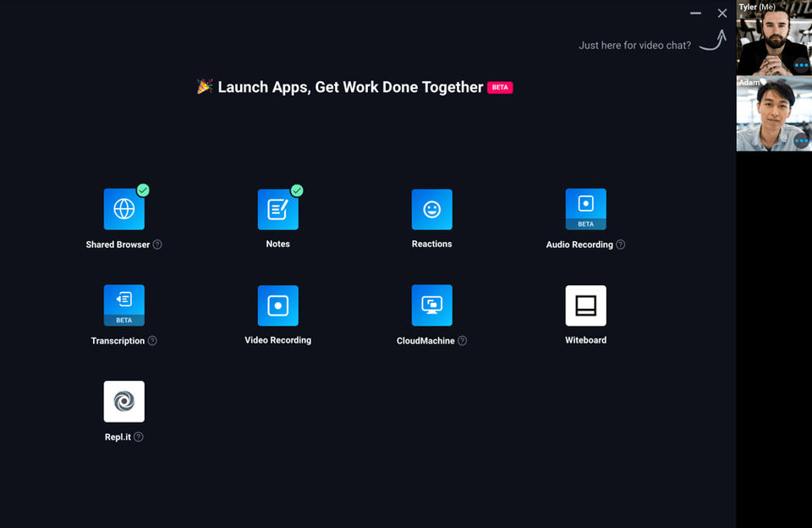Viewport: 812px width, 528px height.
Task: Click the Notes label text
Action: pos(278,244)
